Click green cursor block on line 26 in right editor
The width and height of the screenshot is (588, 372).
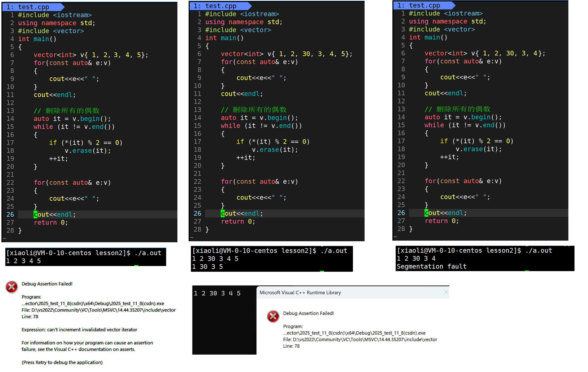pyautogui.click(x=426, y=213)
